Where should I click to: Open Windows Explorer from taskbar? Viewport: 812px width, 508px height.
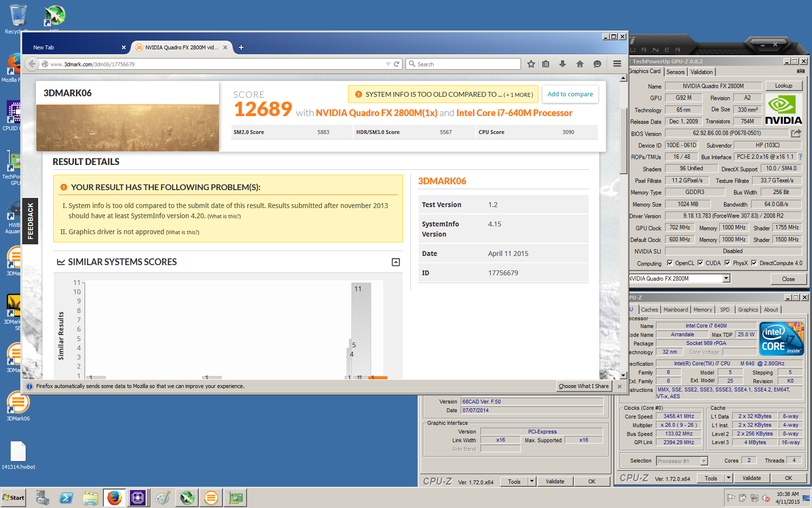[90, 497]
